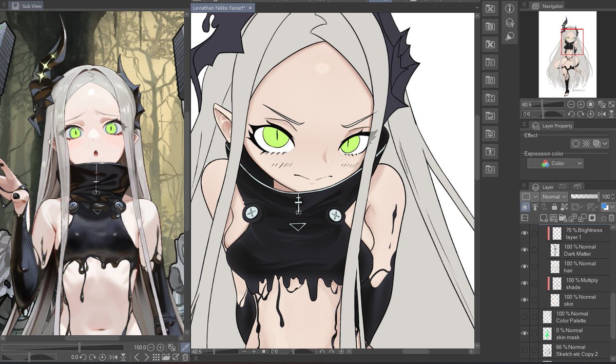Switch to the History tab beside Layer
616x364 pixels.
click(562, 186)
